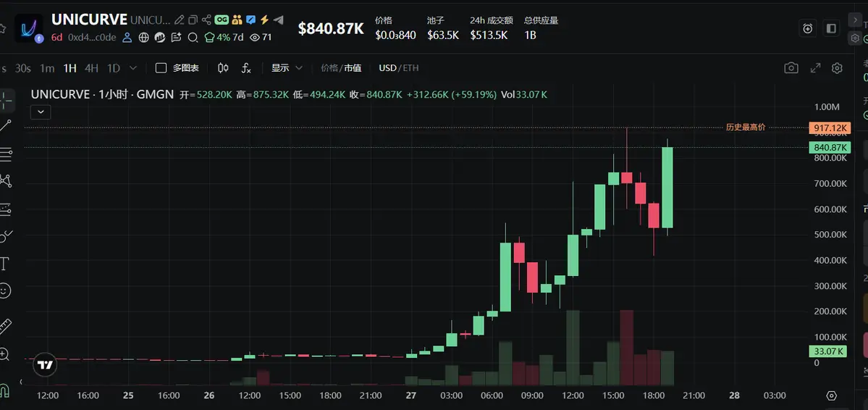
Task: Select the 1m timeframe
Action: (47, 68)
